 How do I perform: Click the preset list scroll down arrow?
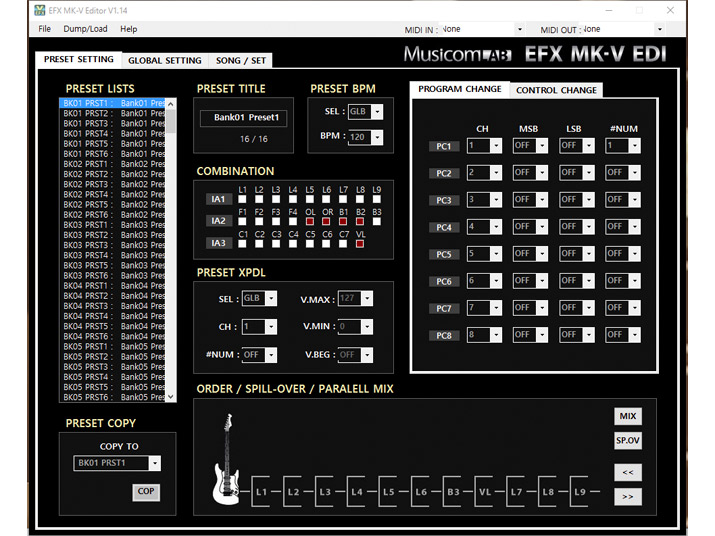171,396
